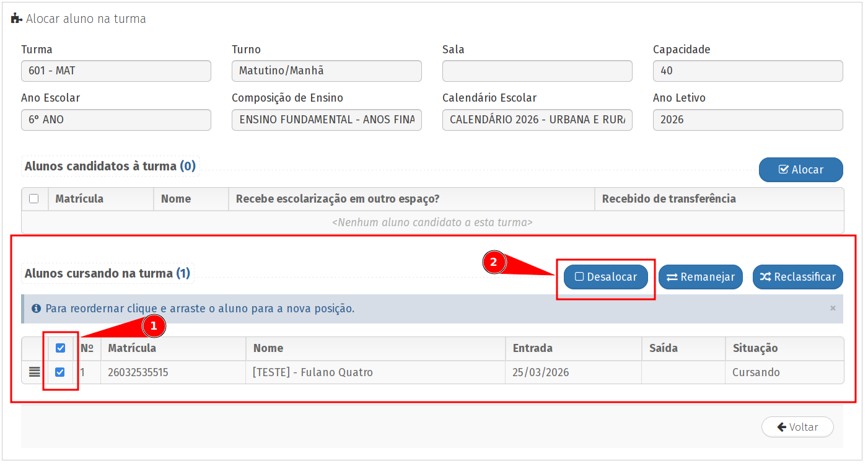Click the red step 2 marker badge
Screen dimensions: 868x466
pos(494,263)
